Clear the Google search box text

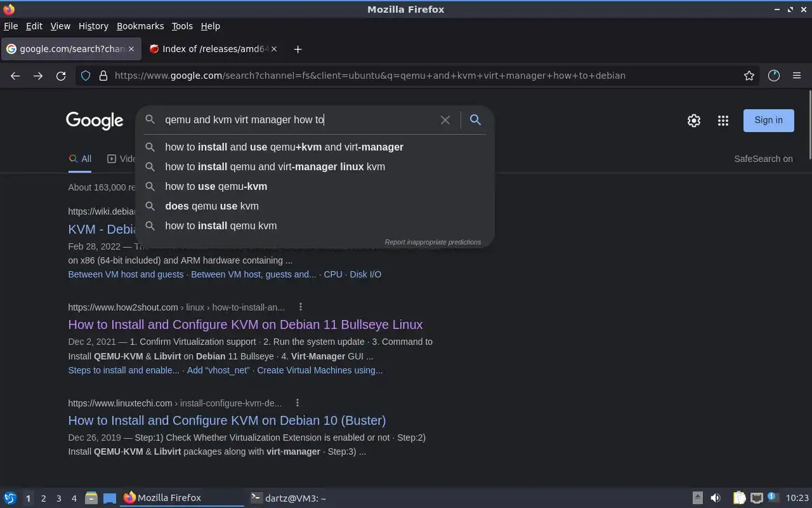(445, 119)
